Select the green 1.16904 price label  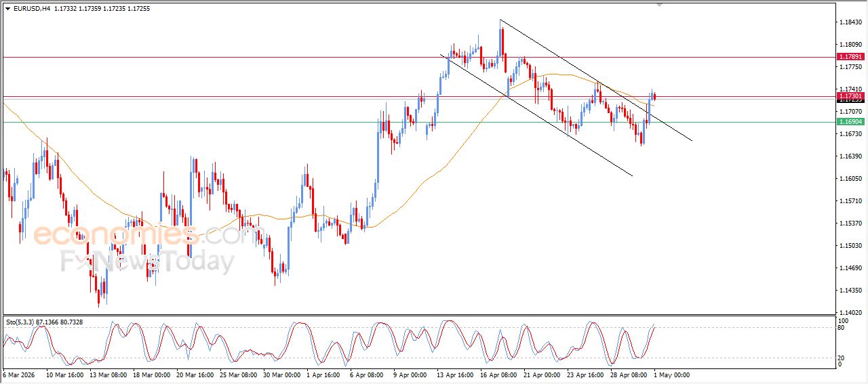click(x=850, y=122)
